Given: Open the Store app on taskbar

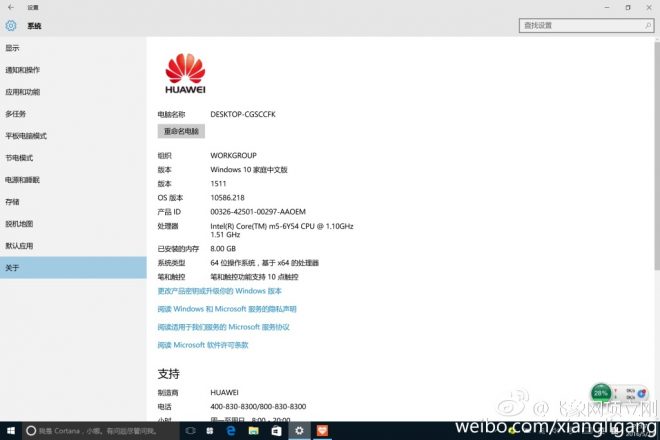Looking at the screenshot, I should [276, 430].
